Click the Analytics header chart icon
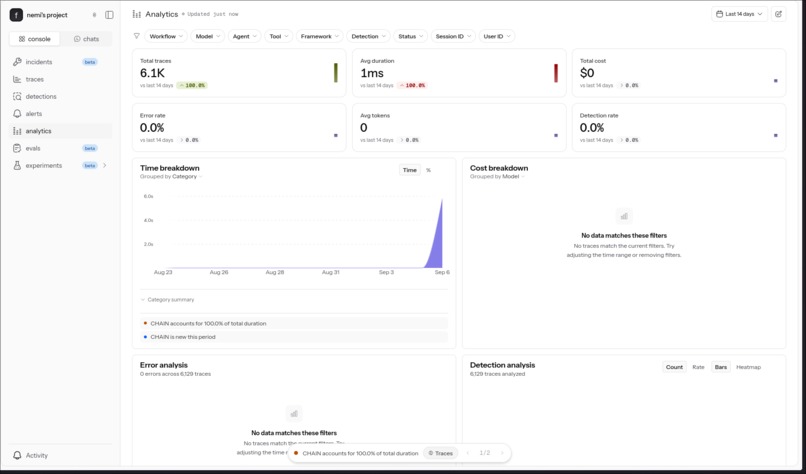Viewport: 806px width, 474px height. click(x=137, y=14)
